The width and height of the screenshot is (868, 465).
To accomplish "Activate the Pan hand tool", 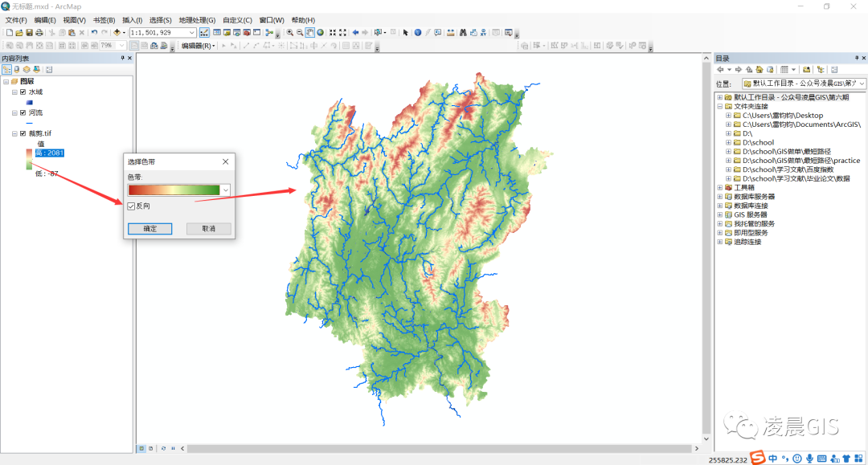I will point(310,33).
